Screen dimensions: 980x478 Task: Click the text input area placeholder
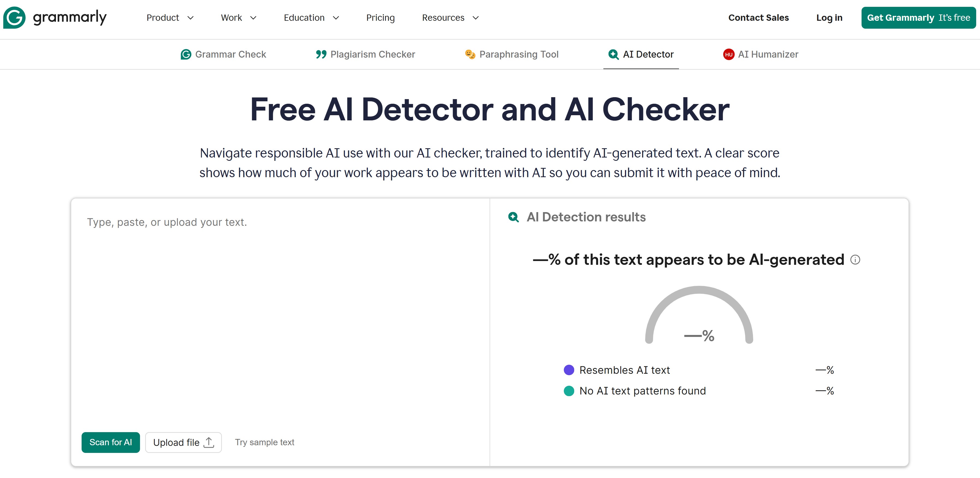(167, 222)
